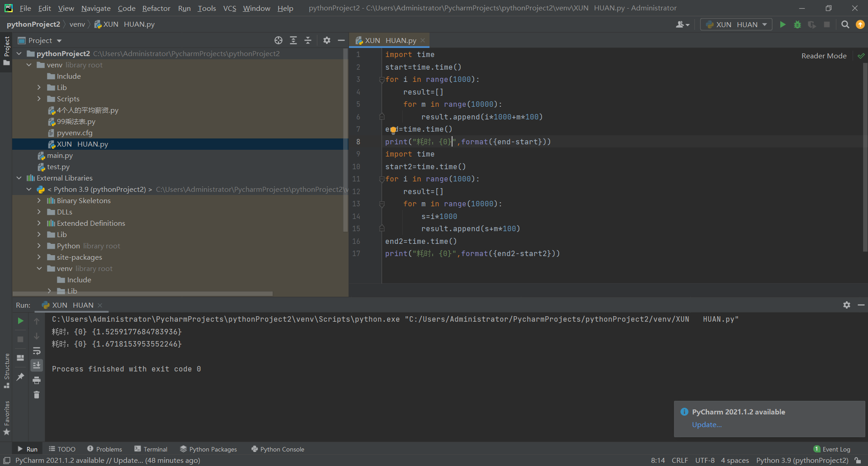Image resolution: width=868 pixels, height=466 pixels.
Task: Open the Terminal tool tab
Action: 151,449
